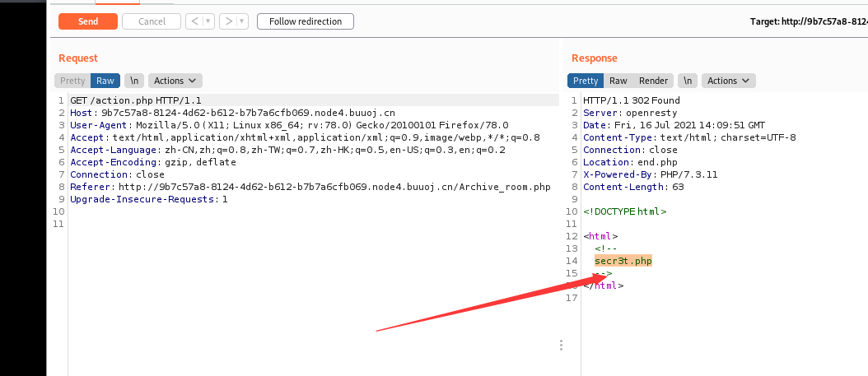868x376 pixels.
Task: Go forward with the history right arrow
Action: [x=227, y=21]
